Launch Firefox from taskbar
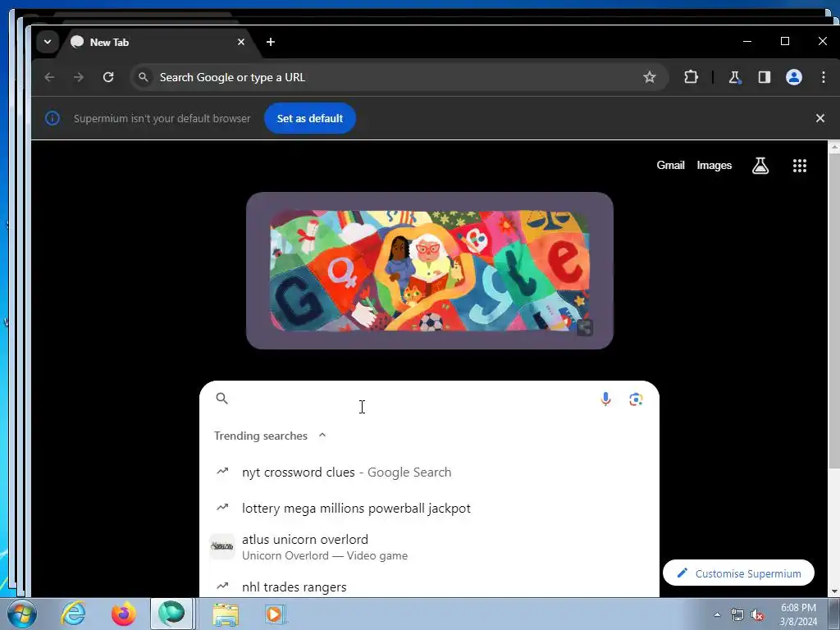 tap(123, 614)
